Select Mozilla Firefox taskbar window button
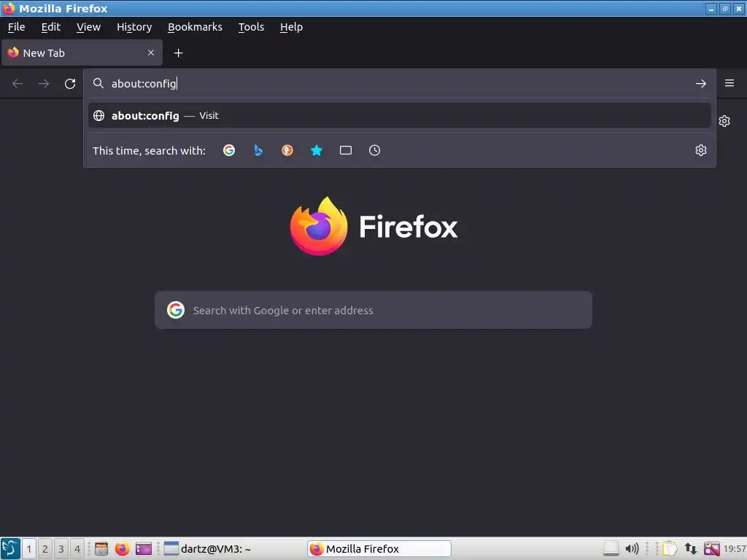Viewport: 747px width, 560px height. (x=379, y=548)
